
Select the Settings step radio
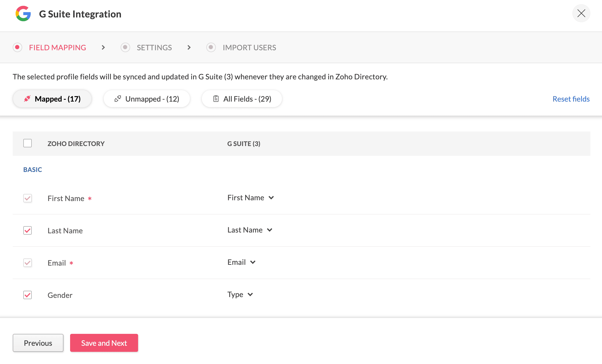(x=125, y=47)
